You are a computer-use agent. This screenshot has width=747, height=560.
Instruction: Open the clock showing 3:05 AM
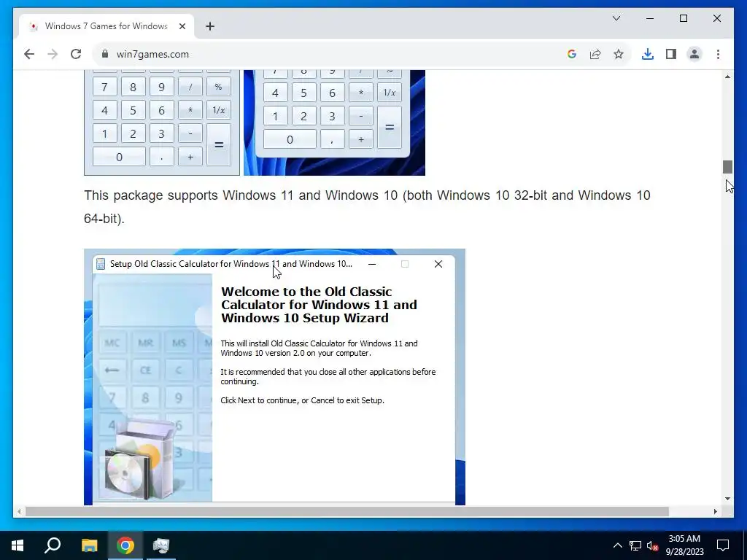click(x=684, y=545)
